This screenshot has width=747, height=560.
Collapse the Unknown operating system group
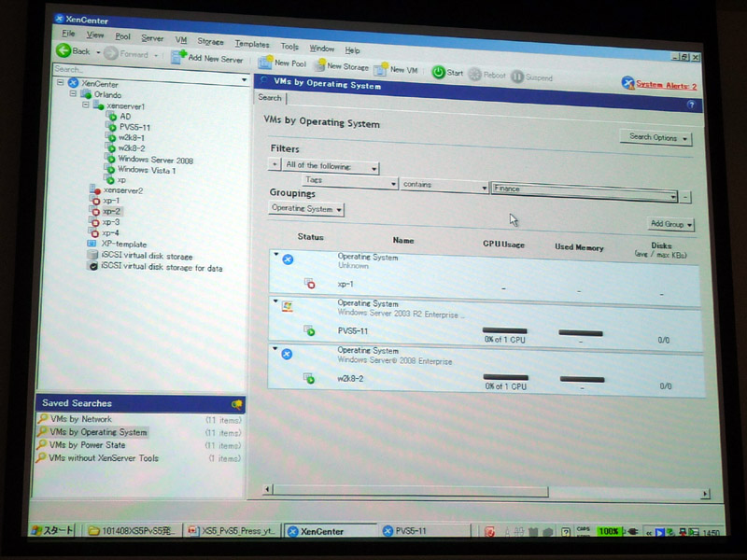click(x=275, y=254)
